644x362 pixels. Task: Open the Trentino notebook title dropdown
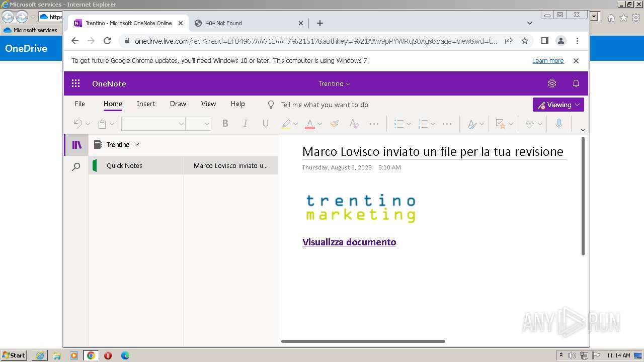point(334,83)
